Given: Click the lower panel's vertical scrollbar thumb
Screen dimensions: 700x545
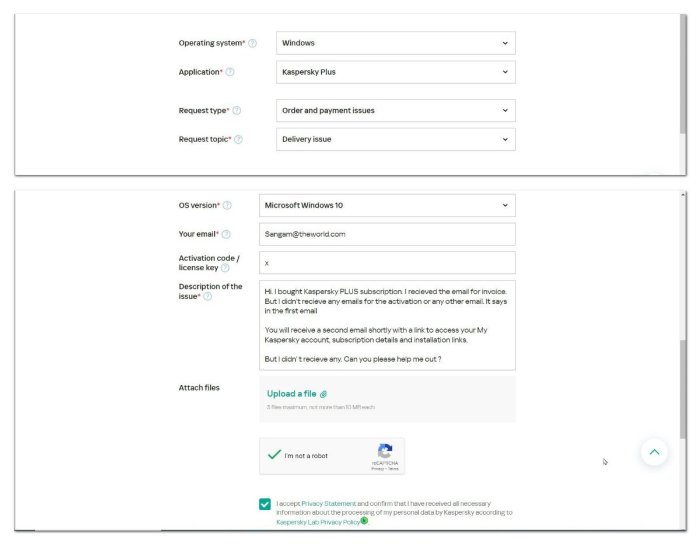Looking at the screenshot, I should coord(683,389).
